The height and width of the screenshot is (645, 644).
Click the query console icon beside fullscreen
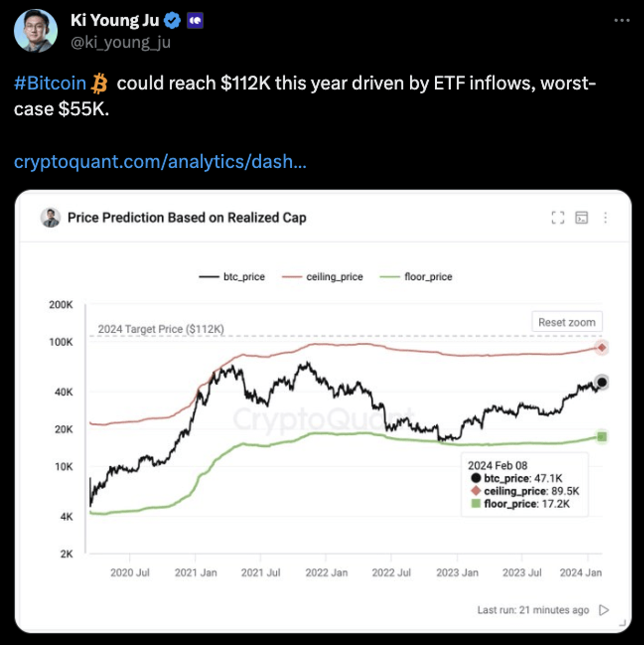tap(582, 218)
